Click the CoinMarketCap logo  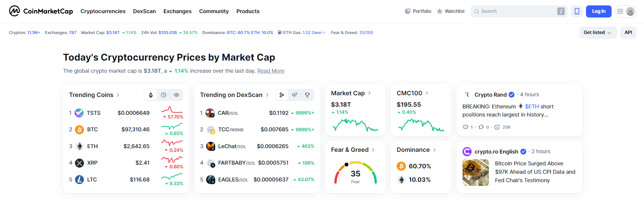[41, 11]
